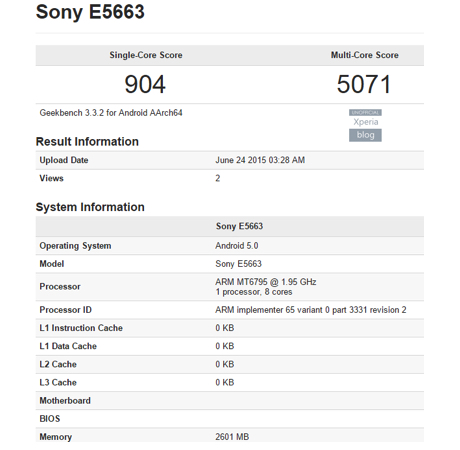Viewport: 460px width, 450px height.
Task: Click the Sony E5663 table column header
Action: [x=239, y=226]
